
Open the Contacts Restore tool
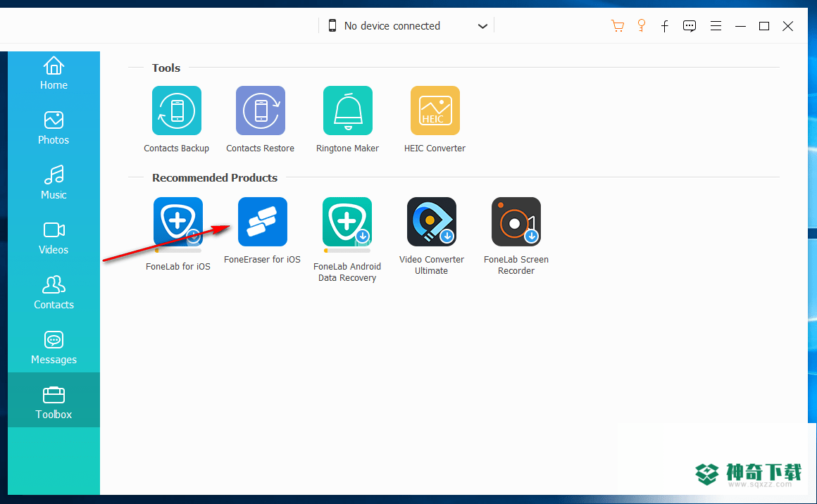coord(261,111)
